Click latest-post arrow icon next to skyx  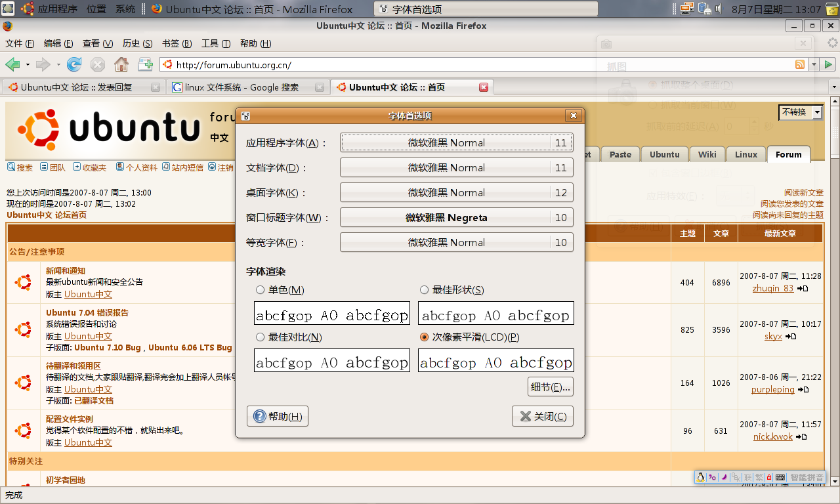(791, 337)
